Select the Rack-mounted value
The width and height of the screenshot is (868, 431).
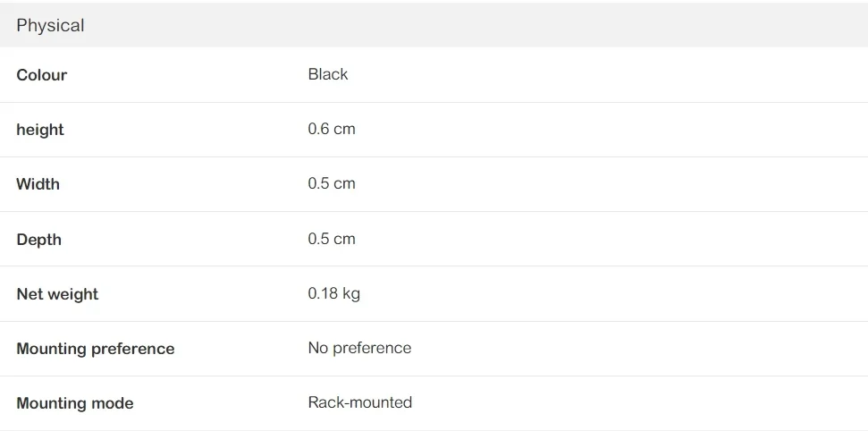(x=359, y=402)
